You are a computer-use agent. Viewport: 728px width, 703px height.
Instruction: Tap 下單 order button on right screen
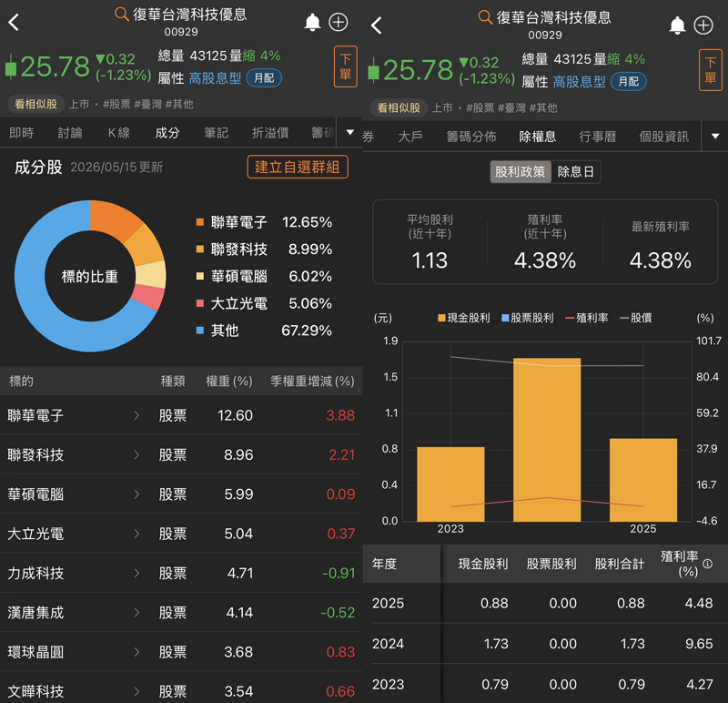click(711, 70)
